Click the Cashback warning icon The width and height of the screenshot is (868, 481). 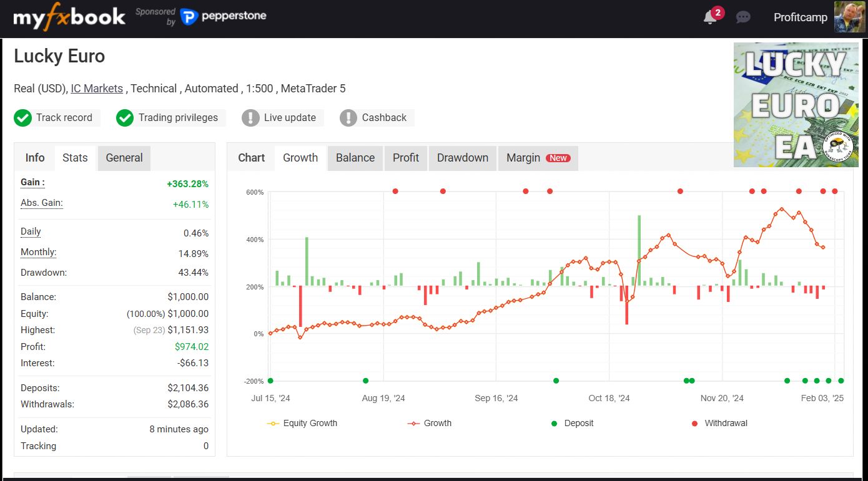coord(348,118)
